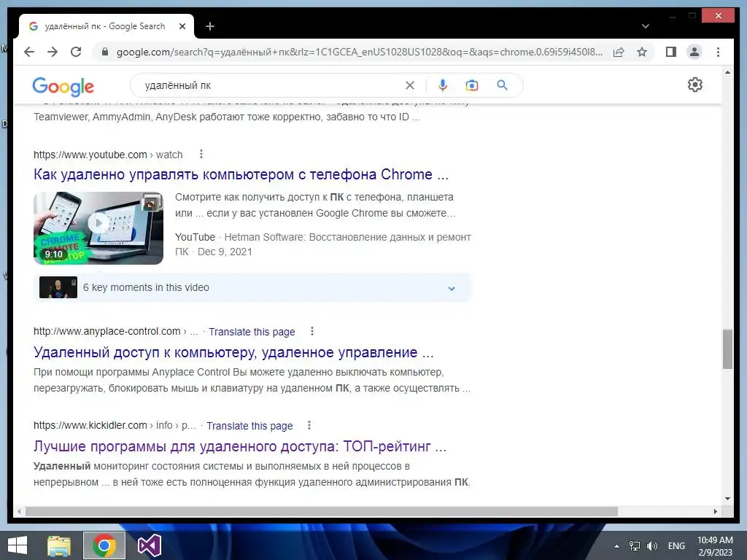This screenshot has width=747, height=560.
Task: Expand 6 key moments in this video
Action: click(x=252, y=287)
